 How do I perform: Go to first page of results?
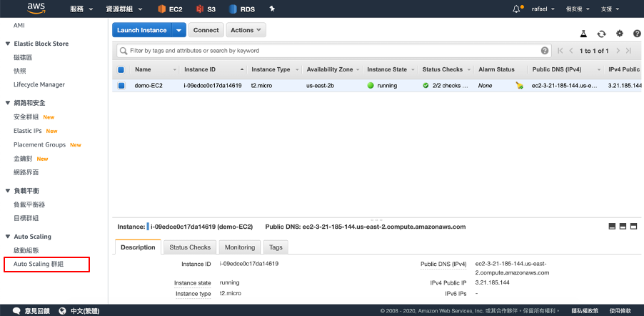pyautogui.click(x=560, y=51)
